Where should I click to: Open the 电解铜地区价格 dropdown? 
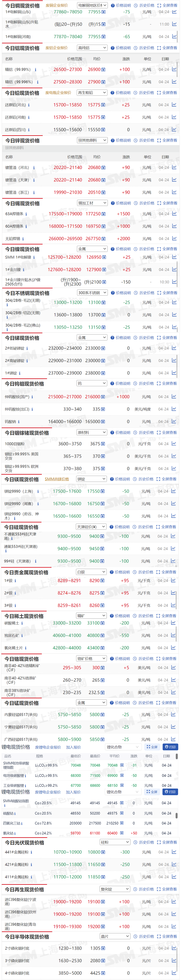92,5
